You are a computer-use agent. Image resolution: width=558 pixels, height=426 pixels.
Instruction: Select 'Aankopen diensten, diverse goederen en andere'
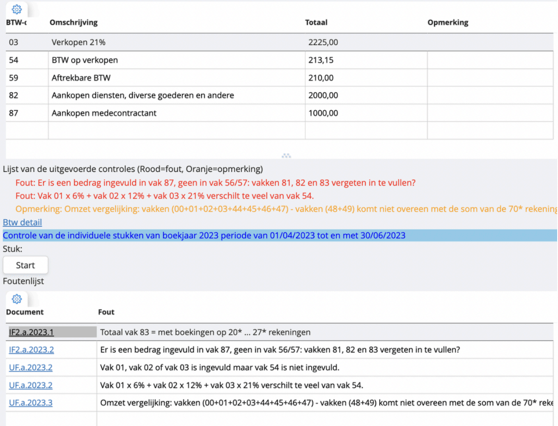coord(177,95)
